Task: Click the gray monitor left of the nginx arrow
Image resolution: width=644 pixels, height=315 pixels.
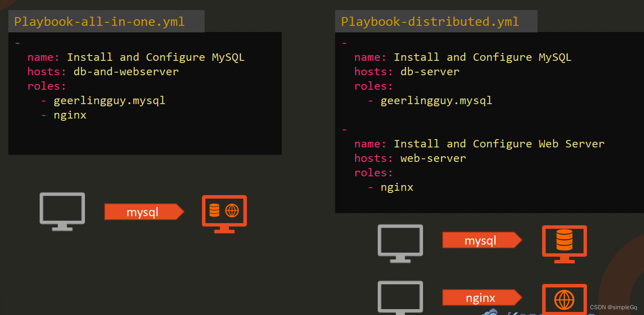Action: click(400, 298)
